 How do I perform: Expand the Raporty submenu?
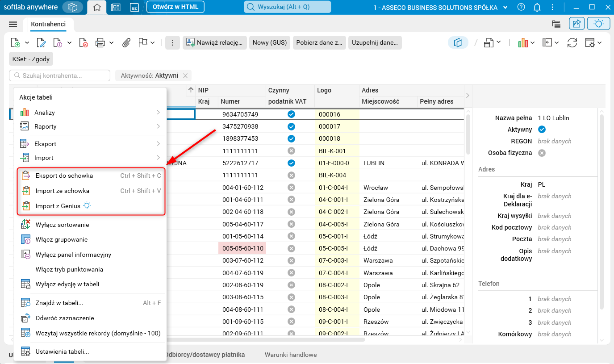[x=90, y=126]
